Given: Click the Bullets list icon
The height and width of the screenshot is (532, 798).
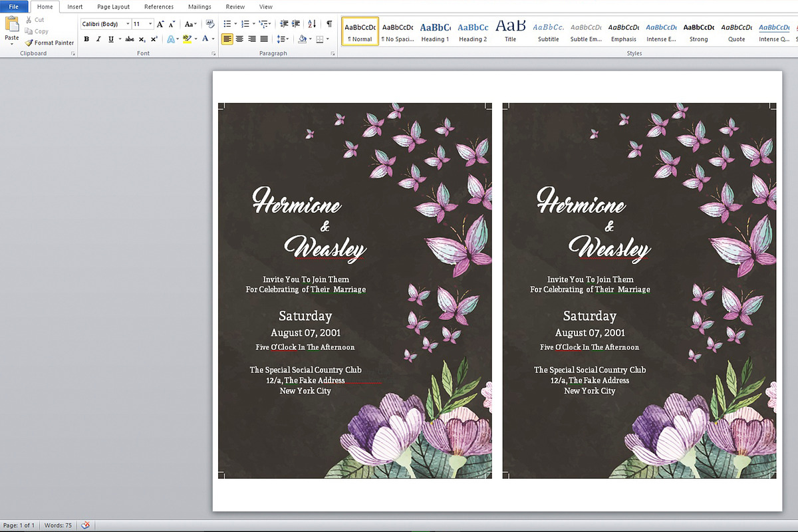Looking at the screenshot, I should [227, 24].
